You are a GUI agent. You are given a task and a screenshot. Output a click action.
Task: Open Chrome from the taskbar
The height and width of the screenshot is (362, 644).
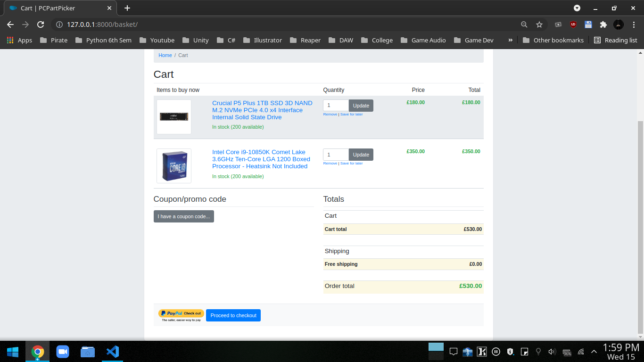pos(38,352)
